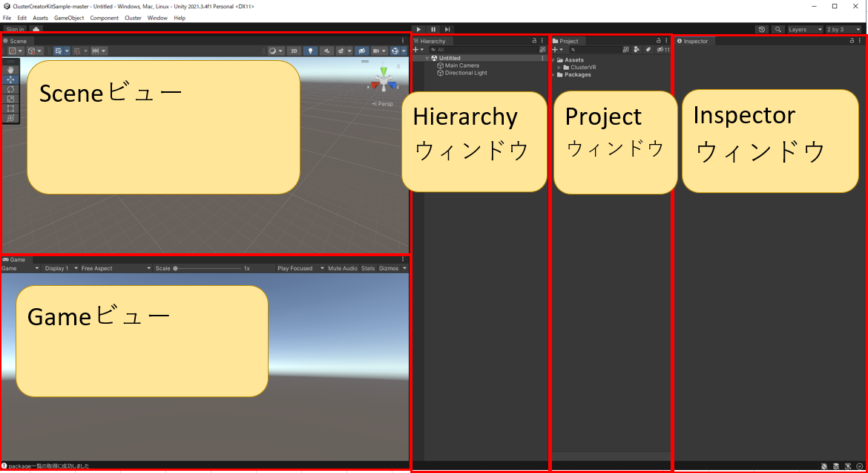Viewport: 868px width, 473px height.
Task: Open Untitled scene options menu
Action: coord(542,58)
